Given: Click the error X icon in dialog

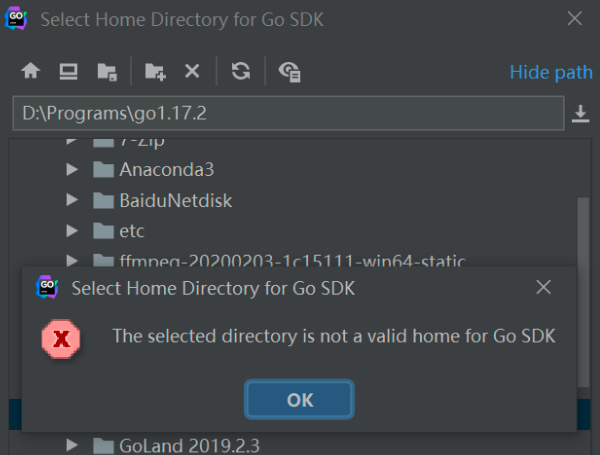Looking at the screenshot, I should [61, 339].
